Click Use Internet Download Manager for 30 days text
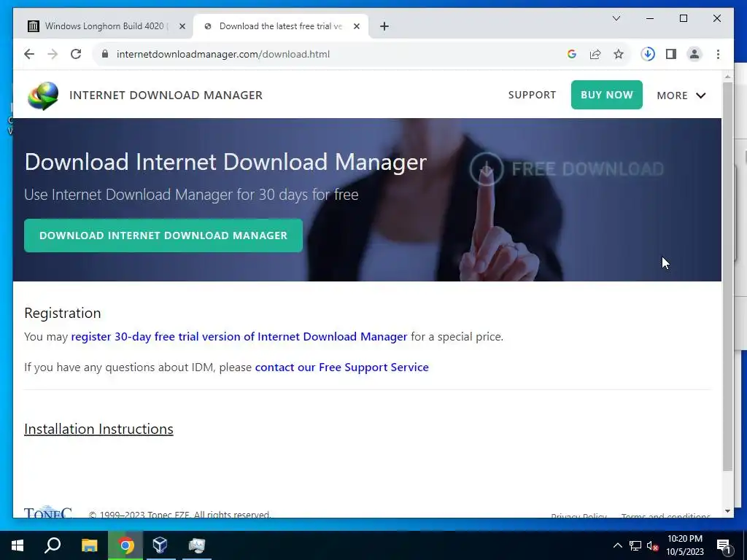Viewport: 747px width, 560px height. [191, 195]
